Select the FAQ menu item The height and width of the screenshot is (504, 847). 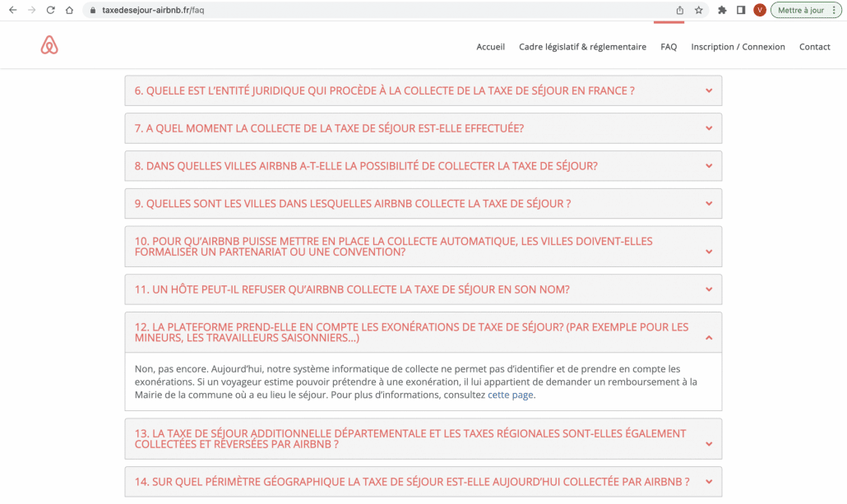[x=669, y=47]
